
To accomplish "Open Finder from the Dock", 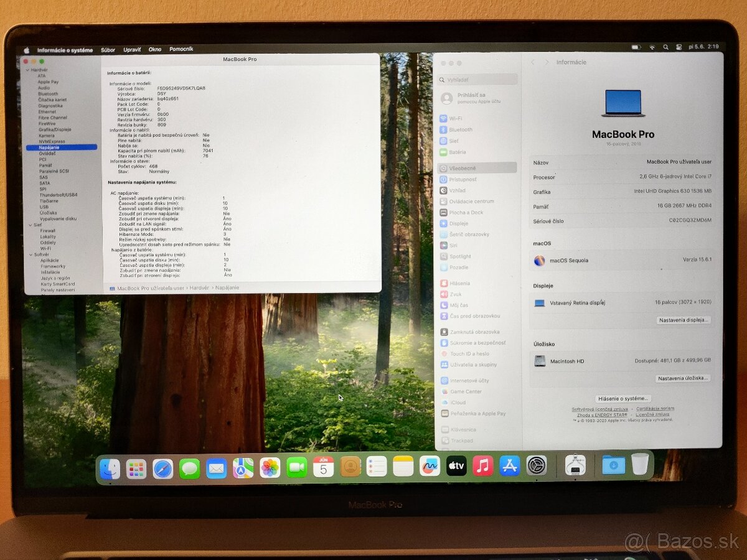I will (110, 468).
